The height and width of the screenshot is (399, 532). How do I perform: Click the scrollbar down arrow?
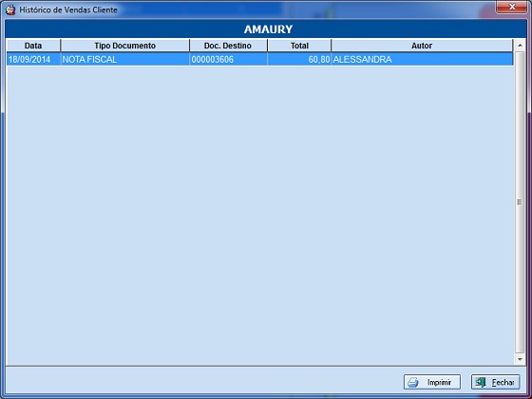[x=520, y=359]
